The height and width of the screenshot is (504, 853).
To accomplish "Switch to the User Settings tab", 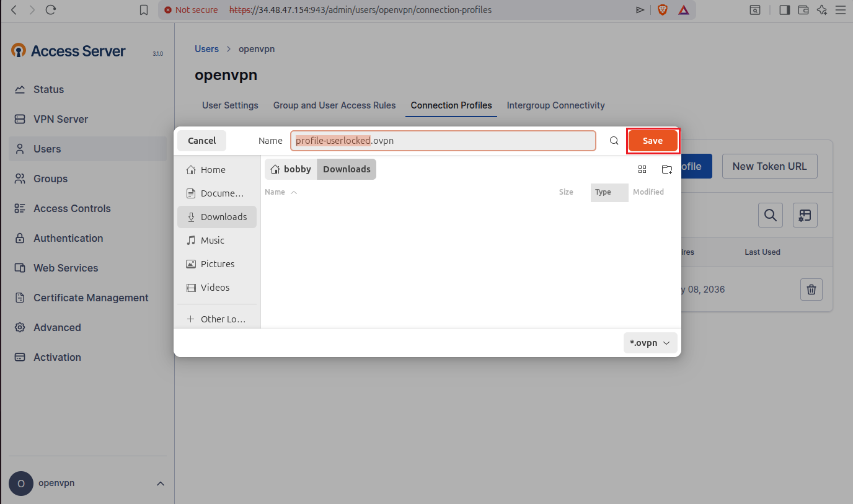I will pos(230,105).
